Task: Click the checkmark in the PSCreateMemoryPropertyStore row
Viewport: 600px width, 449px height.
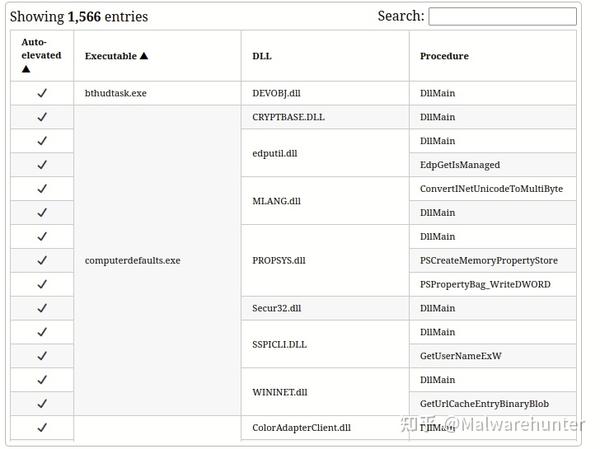Action: [42, 261]
